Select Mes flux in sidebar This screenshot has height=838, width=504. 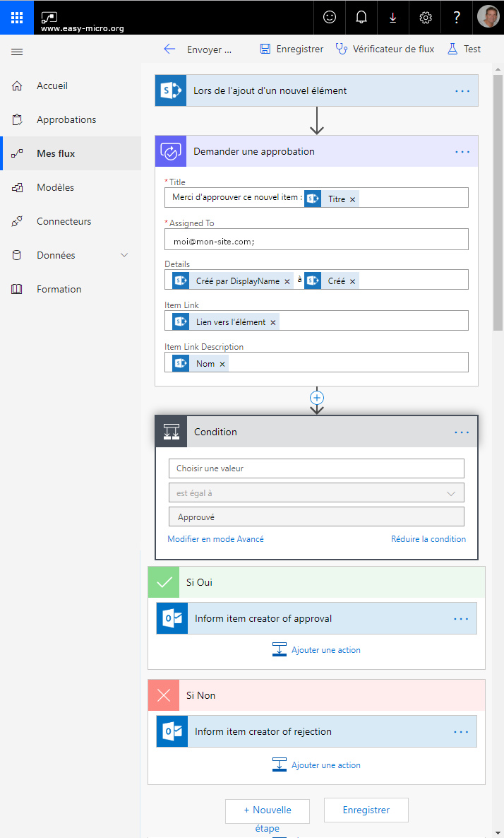(71, 153)
